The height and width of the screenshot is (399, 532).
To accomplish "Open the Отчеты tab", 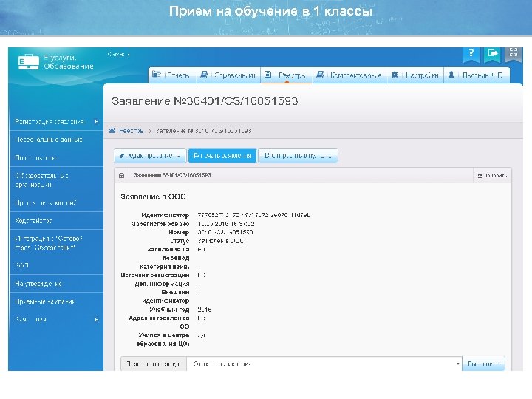I will click(171, 75).
